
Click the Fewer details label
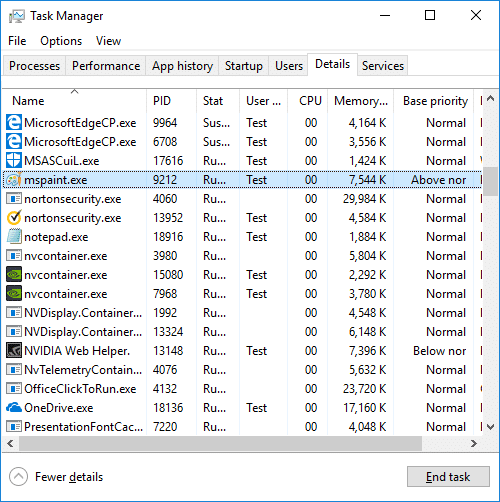(x=69, y=477)
